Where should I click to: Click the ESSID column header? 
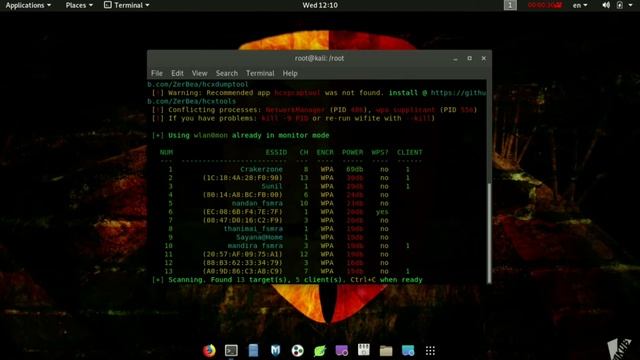tap(276, 152)
